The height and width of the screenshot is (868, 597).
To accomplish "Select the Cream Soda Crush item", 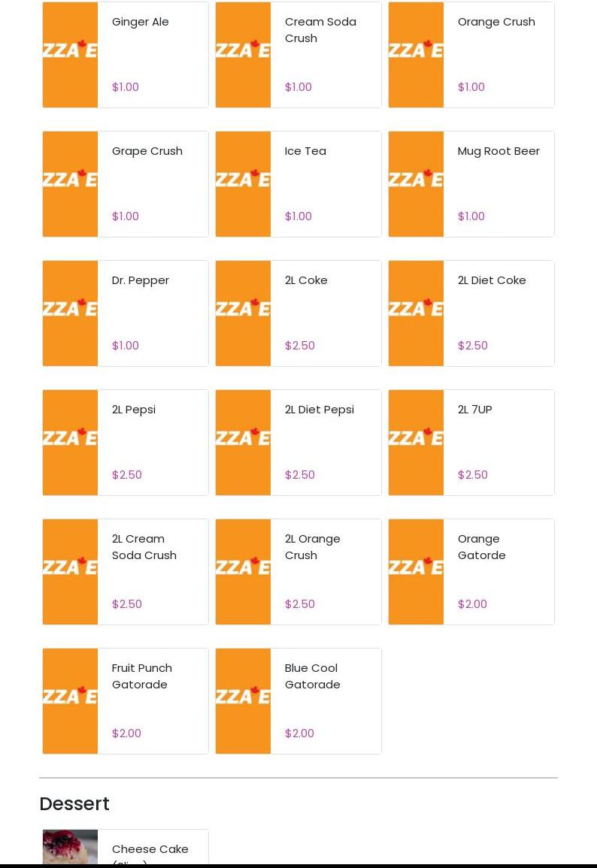I will click(298, 55).
